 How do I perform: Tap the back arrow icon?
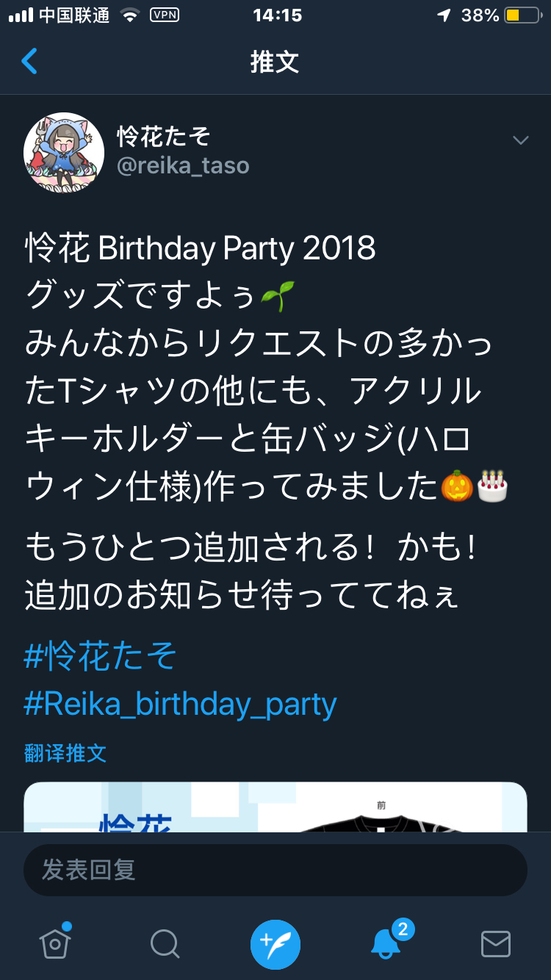[x=29, y=61]
